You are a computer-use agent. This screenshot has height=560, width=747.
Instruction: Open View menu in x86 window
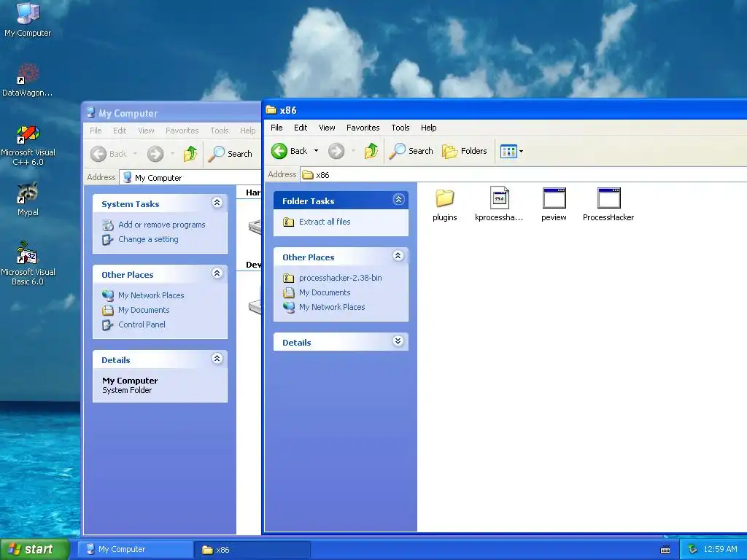[327, 128]
